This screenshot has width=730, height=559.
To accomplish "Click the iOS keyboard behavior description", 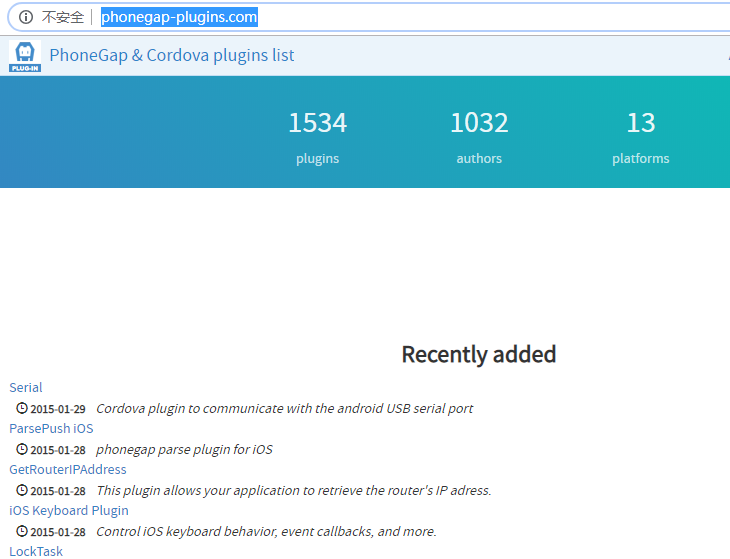I will tap(266, 532).
